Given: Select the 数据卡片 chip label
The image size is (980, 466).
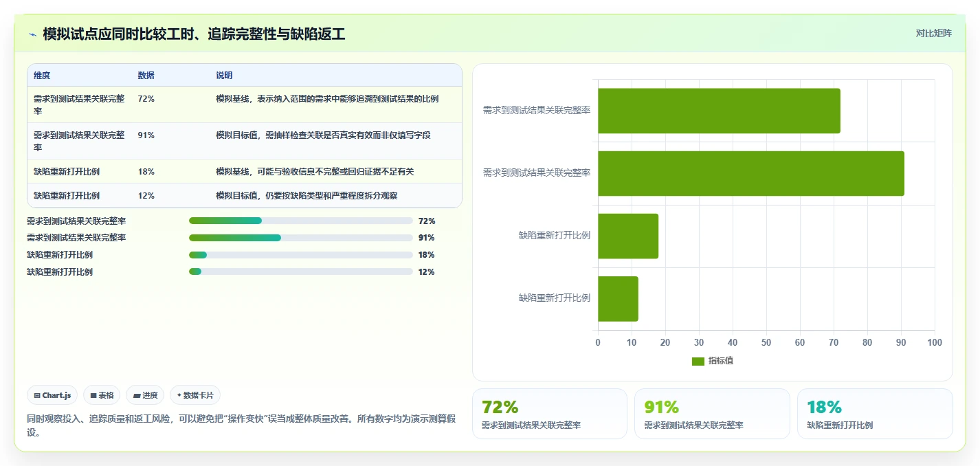Looking at the screenshot, I should point(198,395).
